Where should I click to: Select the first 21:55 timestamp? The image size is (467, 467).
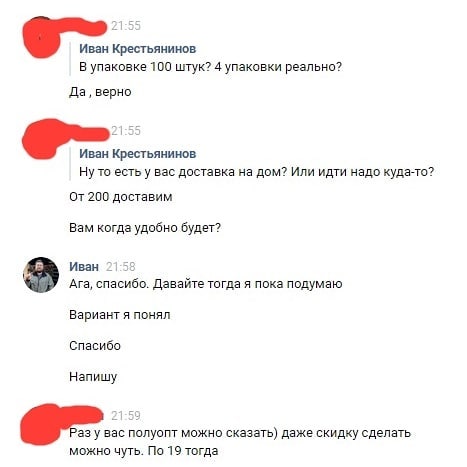pos(126,26)
